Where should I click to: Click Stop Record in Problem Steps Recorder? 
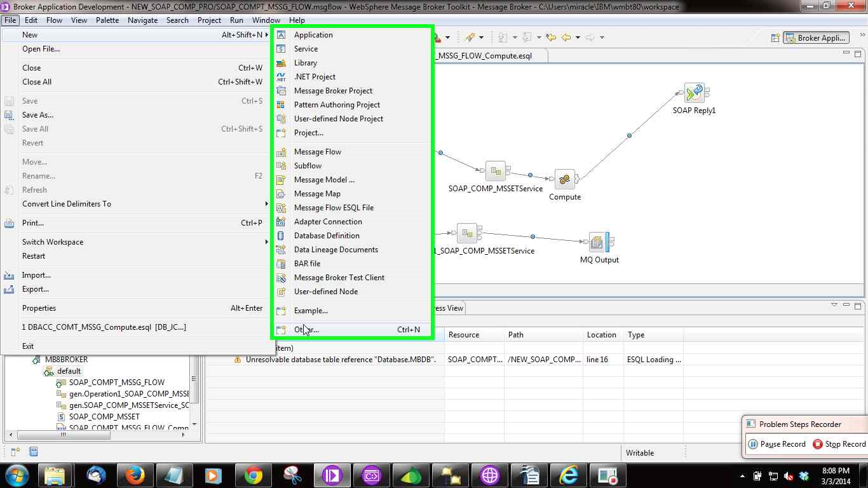(x=839, y=444)
